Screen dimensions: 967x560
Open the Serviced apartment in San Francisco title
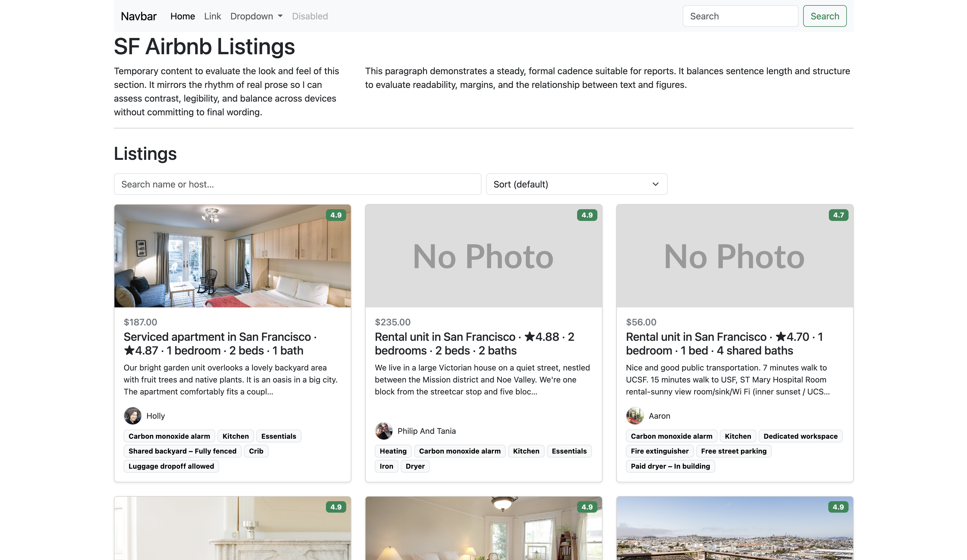coord(220,344)
